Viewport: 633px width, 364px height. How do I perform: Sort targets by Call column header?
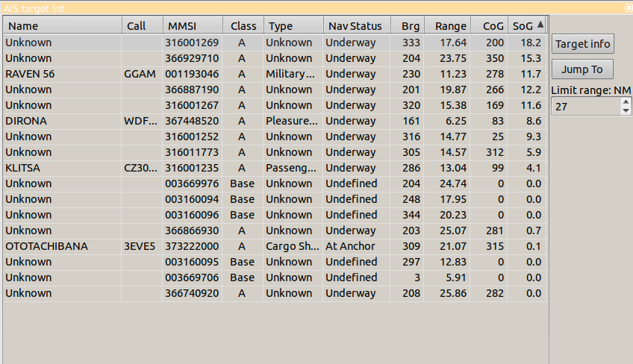point(142,26)
